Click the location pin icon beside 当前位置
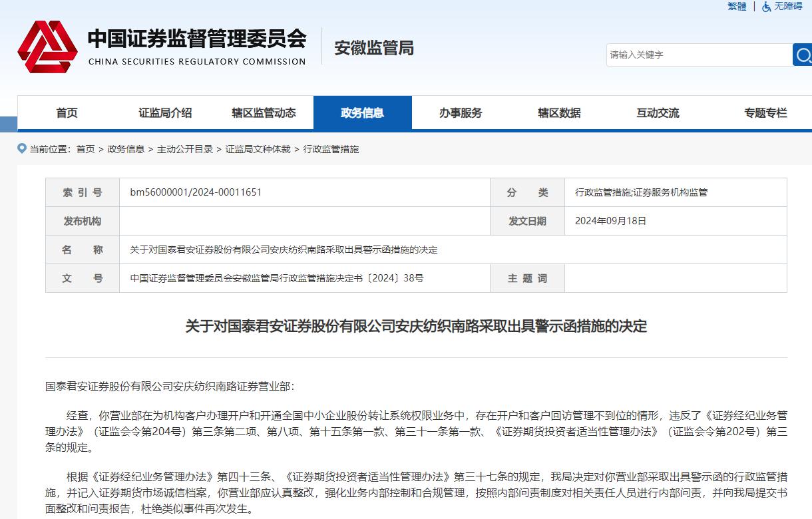 pyautogui.click(x=22, y=148)
